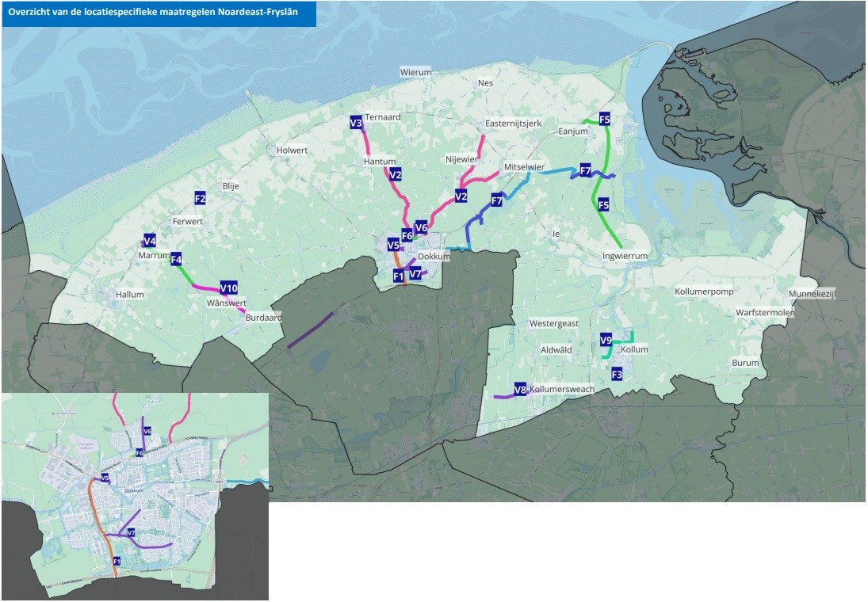Select the Westergeast village label
Viewport: 868px width, 602px height.
coord(554,323)
